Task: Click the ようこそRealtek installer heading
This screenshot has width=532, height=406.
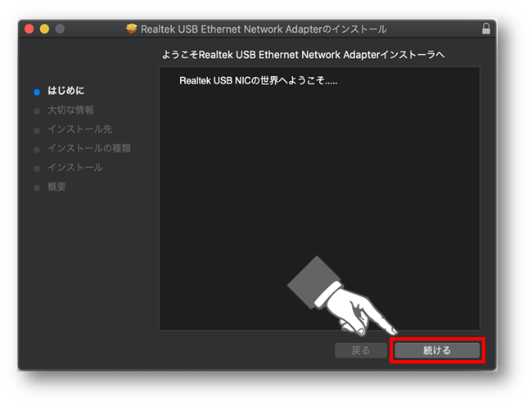Action: click(x=303, y=55)
